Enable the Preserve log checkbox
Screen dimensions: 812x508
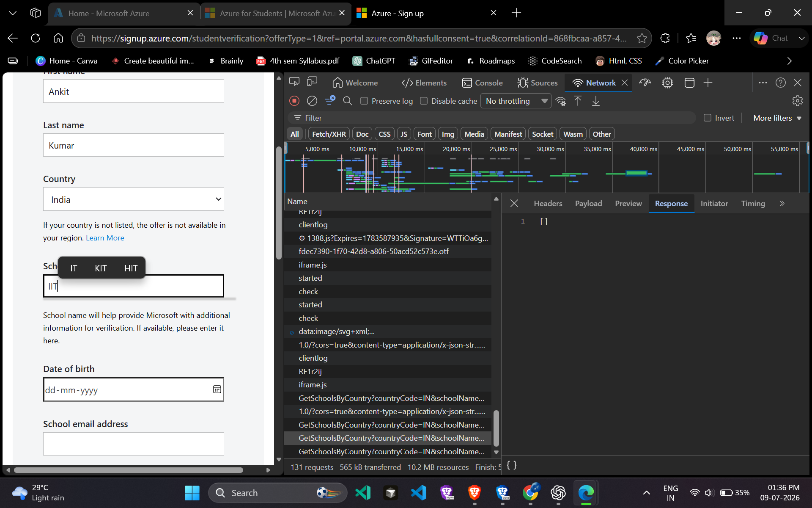point(364,101)
